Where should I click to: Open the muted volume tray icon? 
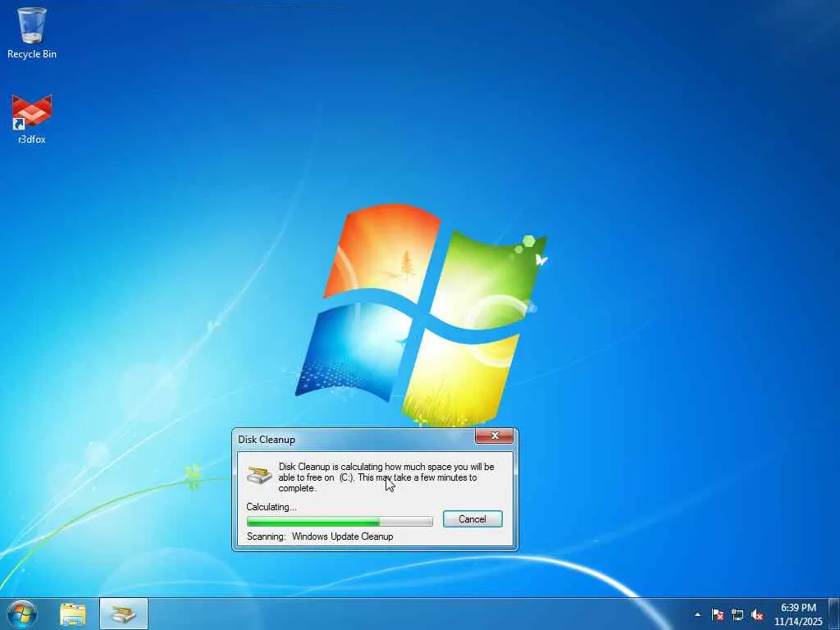(x=757, y=614)
